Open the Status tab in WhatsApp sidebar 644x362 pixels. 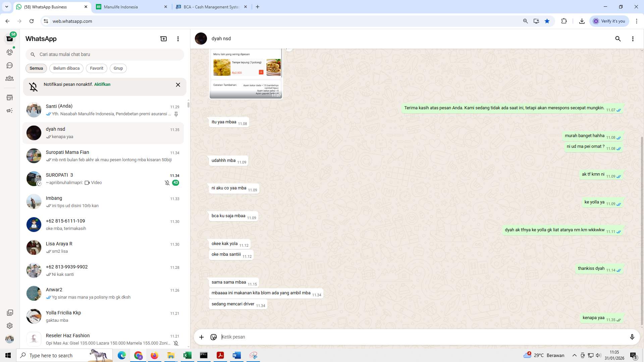pos(10,52)
